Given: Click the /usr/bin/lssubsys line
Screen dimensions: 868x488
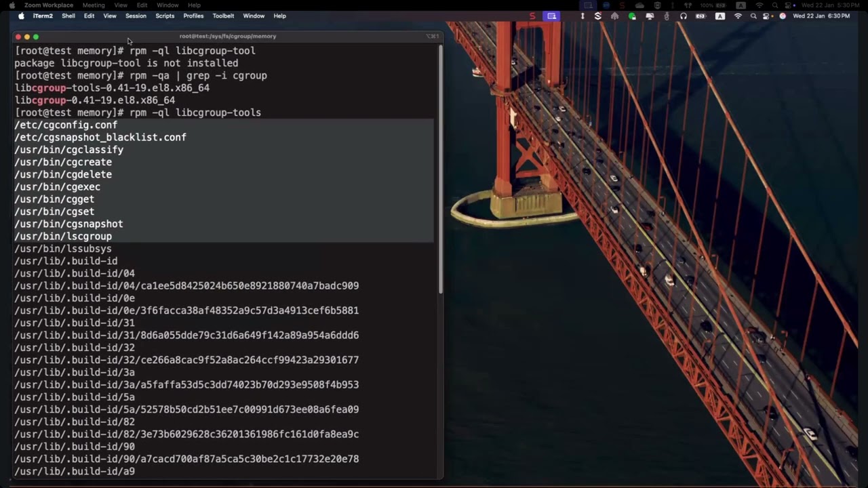Looking at the screenshot, I should pos(63,249).
